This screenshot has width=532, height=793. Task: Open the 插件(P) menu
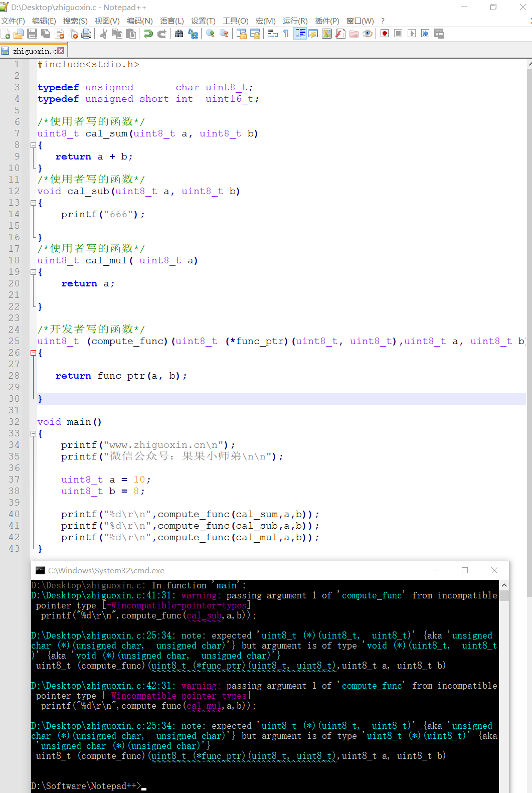[326, 21]
